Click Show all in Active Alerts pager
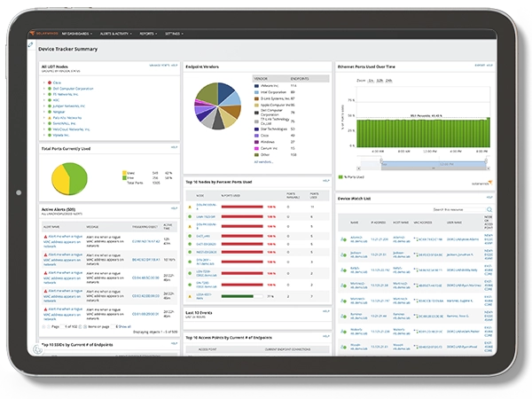The width and height of the screenshot is (532, 399). [x=125, y=327]
